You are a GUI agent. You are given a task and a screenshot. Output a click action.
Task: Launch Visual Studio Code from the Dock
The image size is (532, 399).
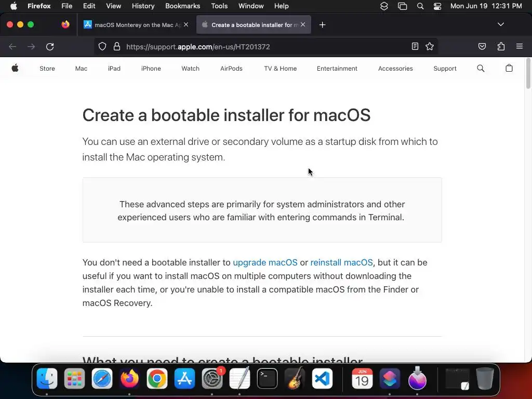pos(322,378)
